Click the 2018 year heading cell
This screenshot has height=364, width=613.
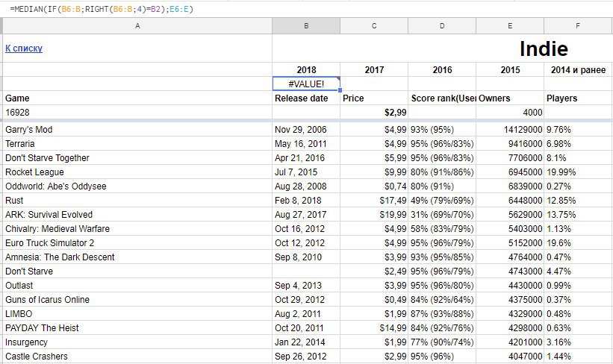point(306,70)
